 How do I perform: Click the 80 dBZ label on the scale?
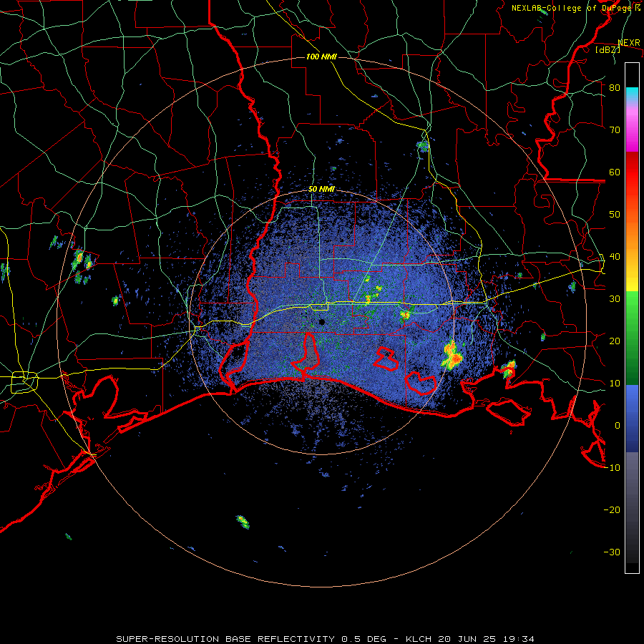point(615,88)
